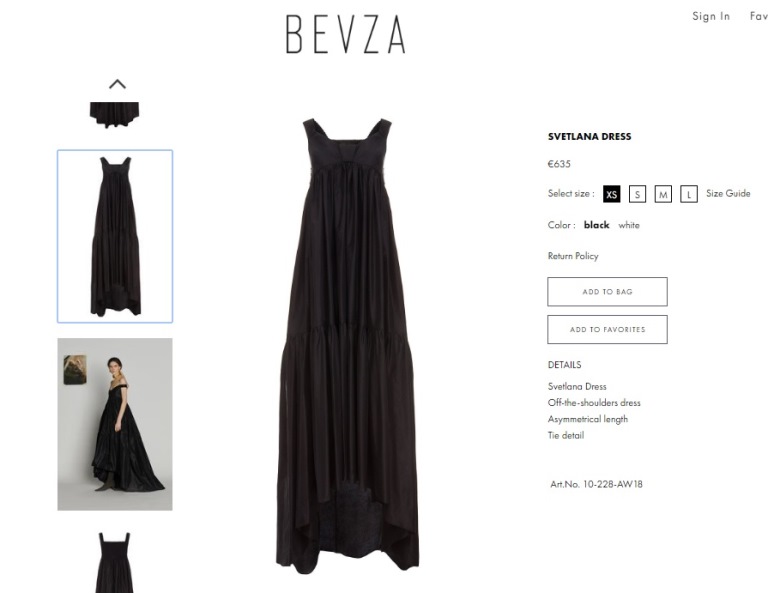Choose the black color option
The image size is (768, 593).
tap(597, 225)
